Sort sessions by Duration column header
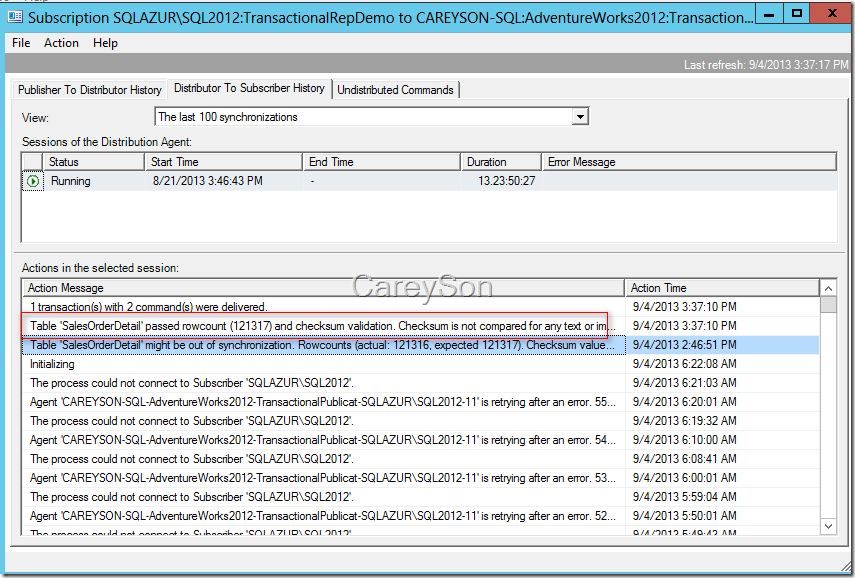 click(501, 162)
